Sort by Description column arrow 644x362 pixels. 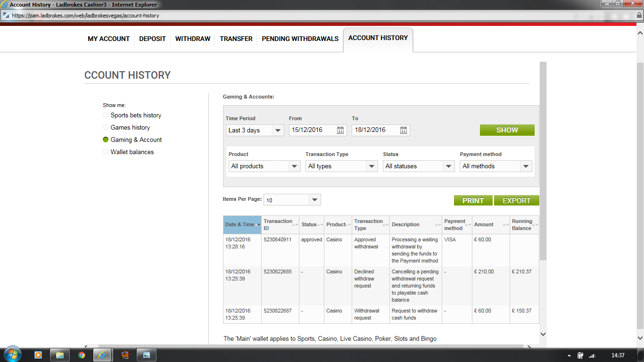[x=438, y=225]
